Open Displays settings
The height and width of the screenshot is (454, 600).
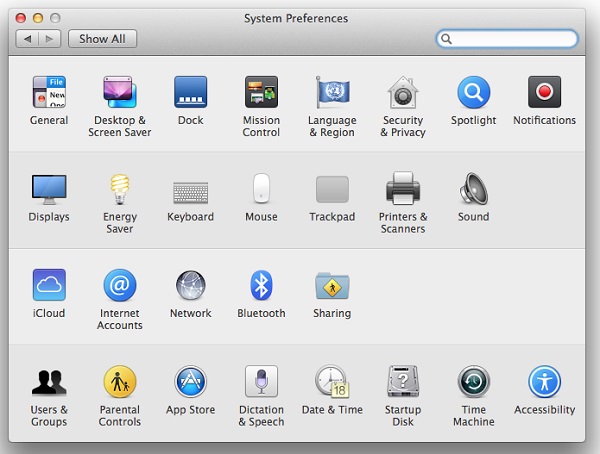click(49, 189)
